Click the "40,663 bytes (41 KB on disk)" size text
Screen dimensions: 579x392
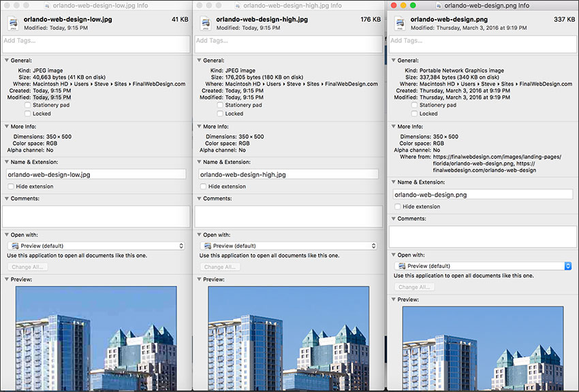[x=69, y=77]
